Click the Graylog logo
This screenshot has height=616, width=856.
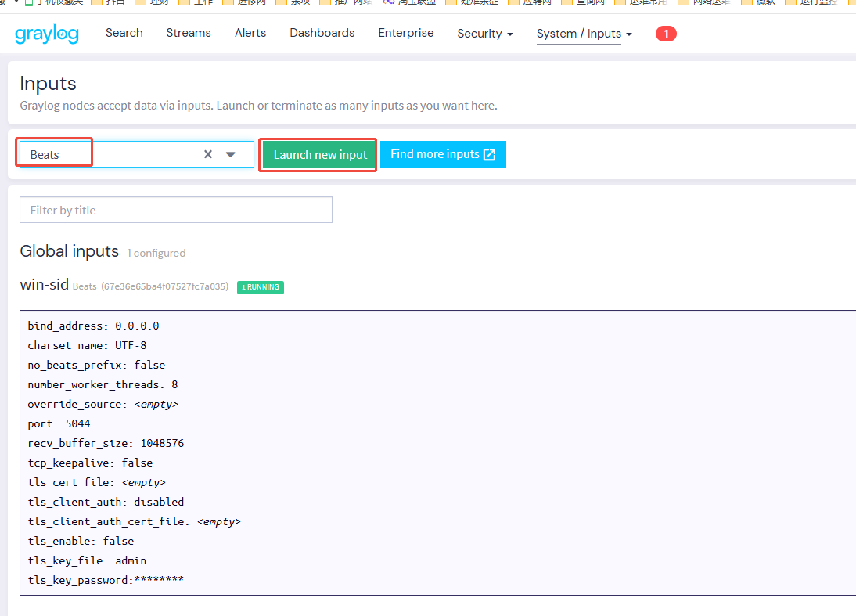[x=47, y=34]
